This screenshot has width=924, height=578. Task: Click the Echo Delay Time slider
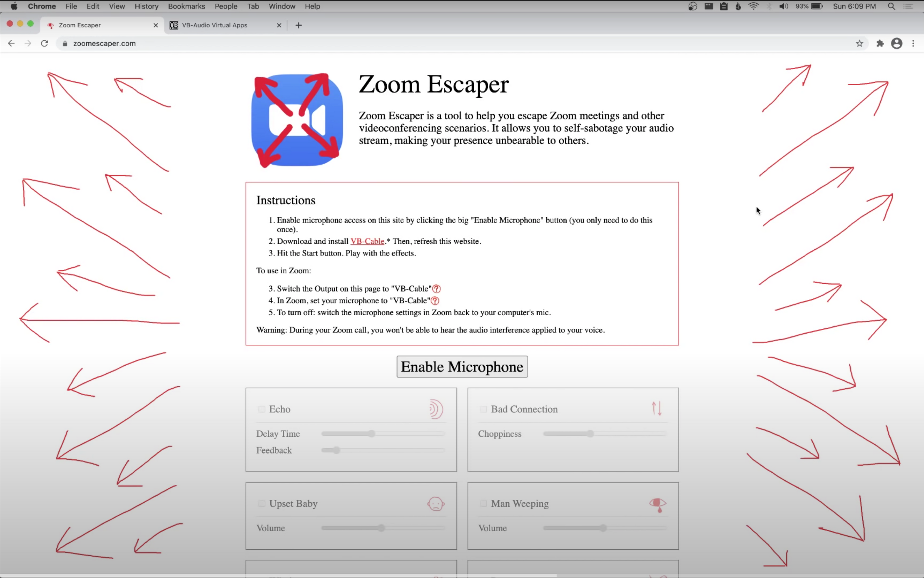tap(383, 433)
